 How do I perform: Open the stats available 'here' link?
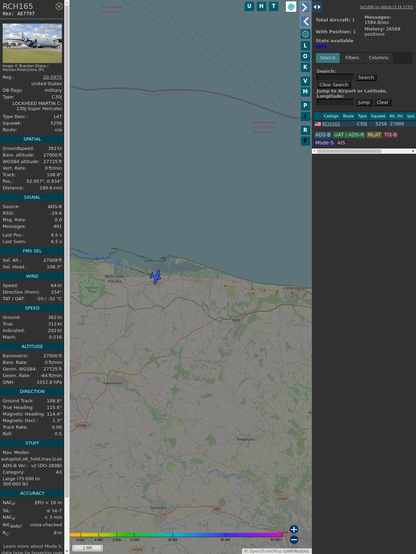click(321, 46)
